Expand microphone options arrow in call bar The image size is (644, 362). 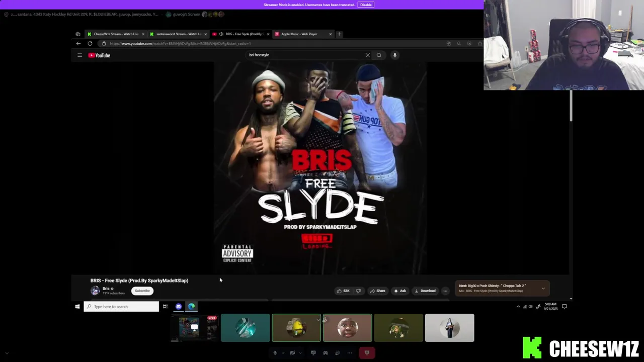[282, 353]
